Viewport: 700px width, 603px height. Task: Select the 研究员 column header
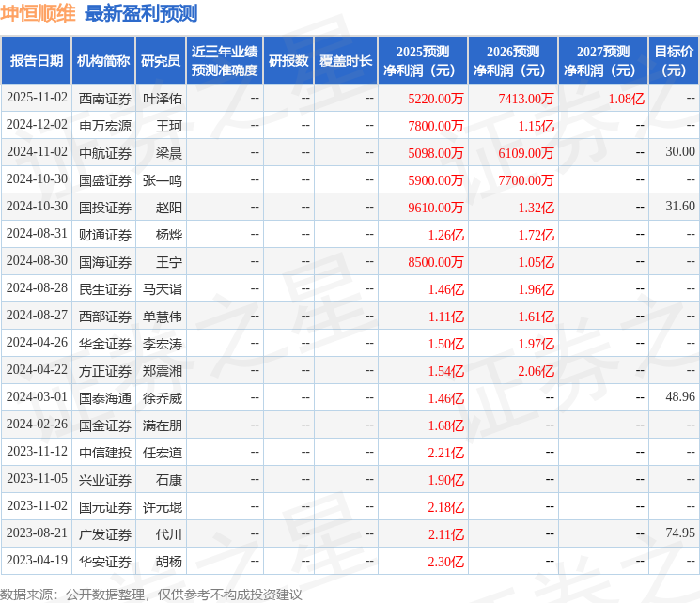click(x=161, y=61)
